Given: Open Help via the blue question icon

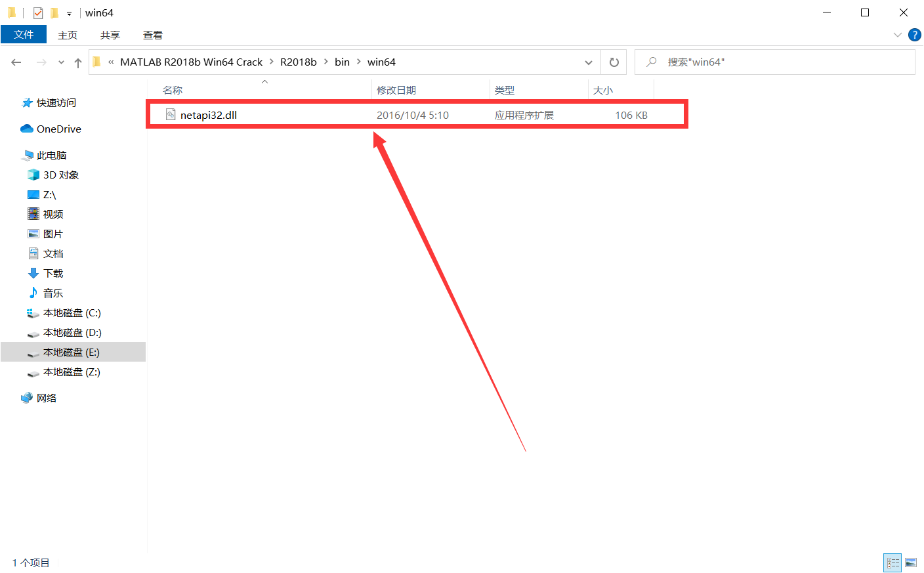Looking at the screenshot, I should click(915, 35).
